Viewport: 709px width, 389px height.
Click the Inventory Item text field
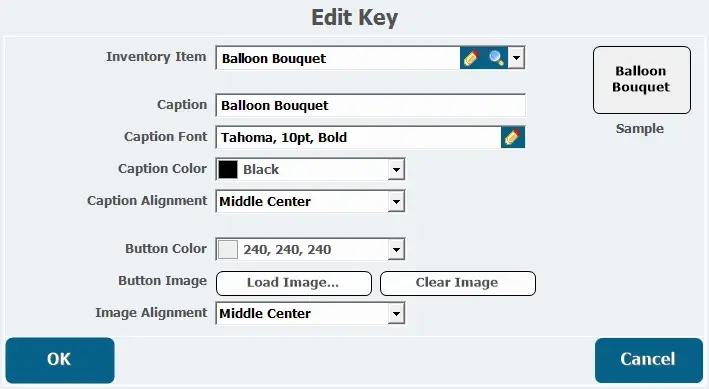[338, 58]
